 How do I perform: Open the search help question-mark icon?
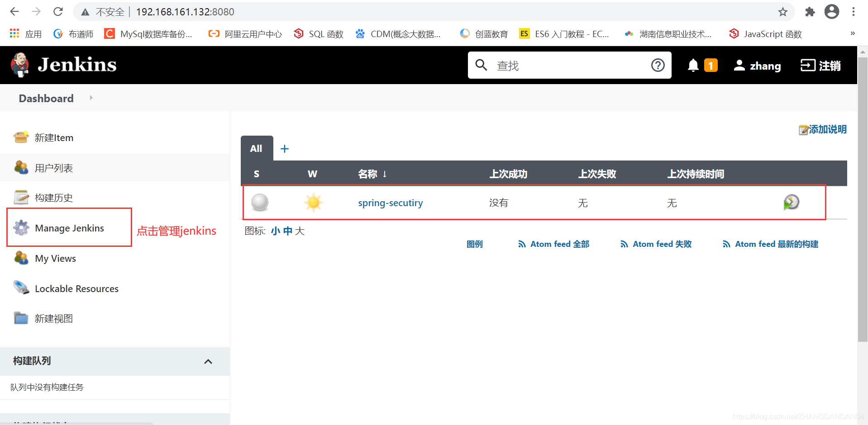click(x=658, y=65)
